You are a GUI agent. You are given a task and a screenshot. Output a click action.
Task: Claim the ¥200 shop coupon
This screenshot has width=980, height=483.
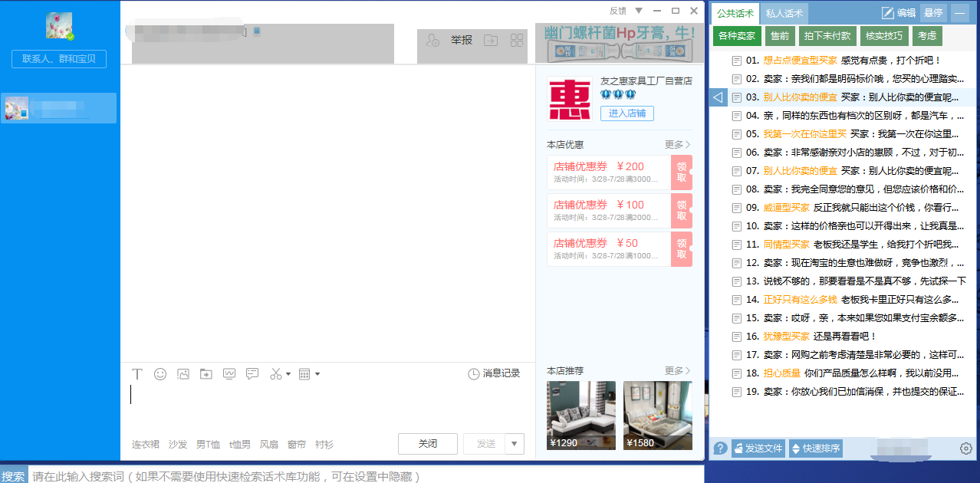tap(682, 172)
